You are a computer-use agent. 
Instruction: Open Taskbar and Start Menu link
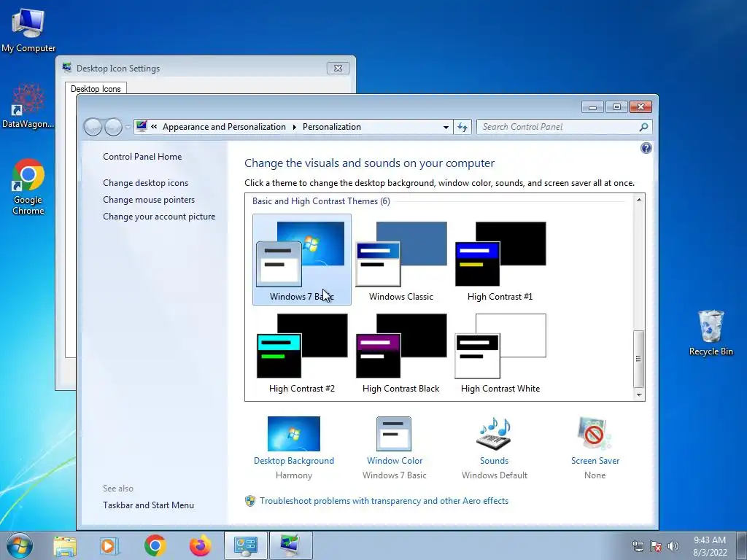(x=148, y=505)
